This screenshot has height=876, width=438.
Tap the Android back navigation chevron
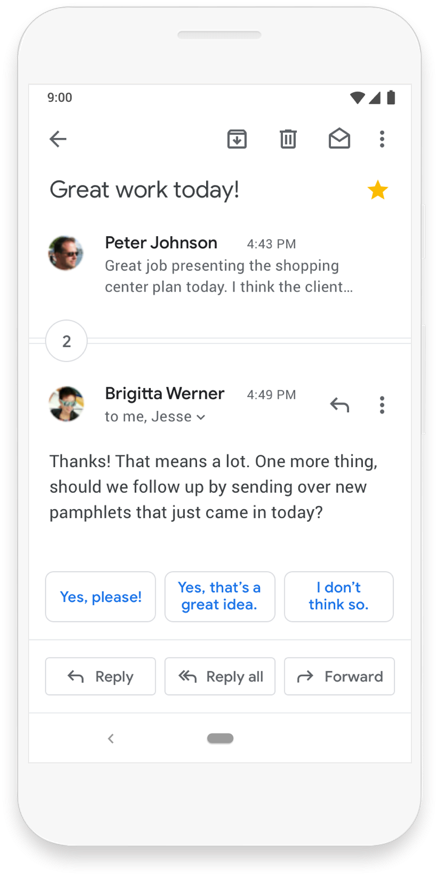[x=111, y=739]
